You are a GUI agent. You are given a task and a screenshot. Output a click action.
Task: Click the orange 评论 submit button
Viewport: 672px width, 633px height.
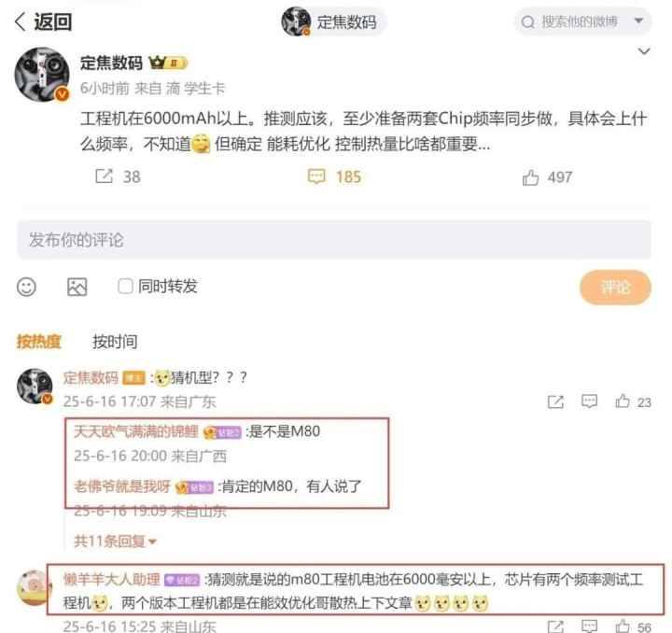coord(615,288)
